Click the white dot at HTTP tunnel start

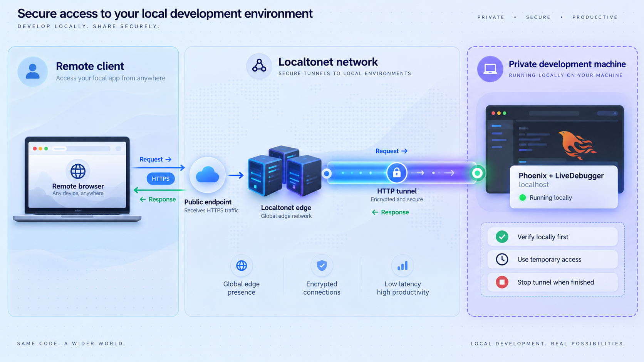click(327, 173)
